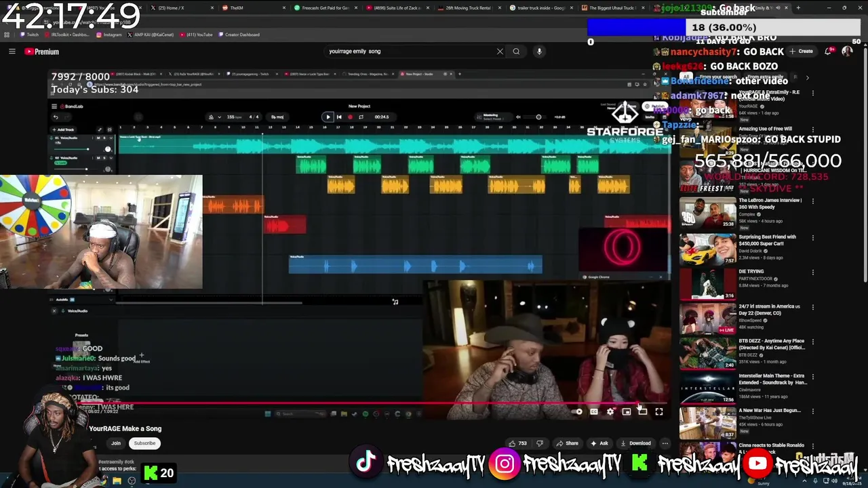This screenshot has width=868, height=488.
Task: Subscribe to the channel
Action: tap(144, 443)
